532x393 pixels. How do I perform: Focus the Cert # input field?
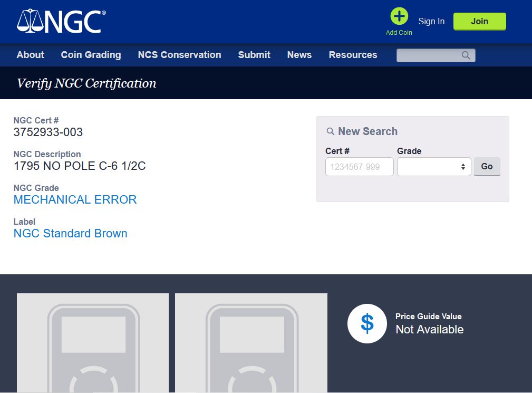pyautogui.click(x=359, y=167)
